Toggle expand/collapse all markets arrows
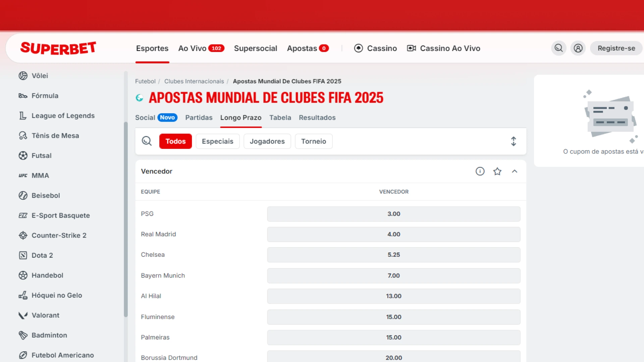644x362 pixels. coord(514,141)
